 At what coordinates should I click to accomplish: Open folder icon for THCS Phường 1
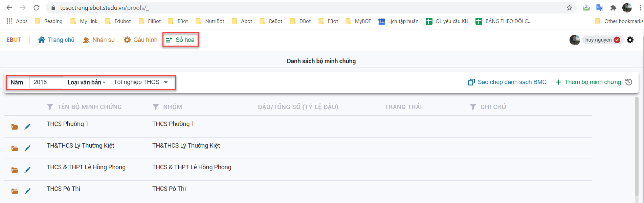coord(15,127)
